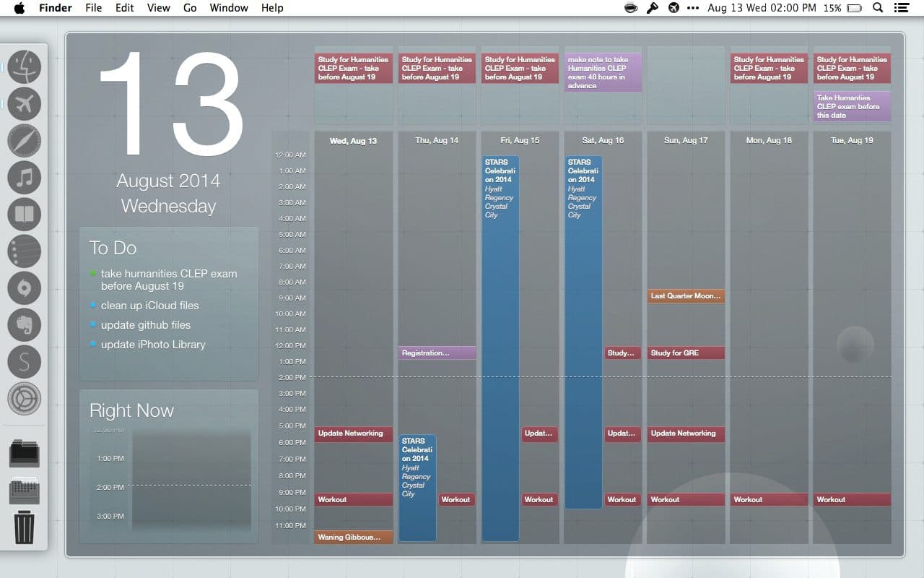Tick the 'update iPhoto Library' bullet

(x=93, y=344)
